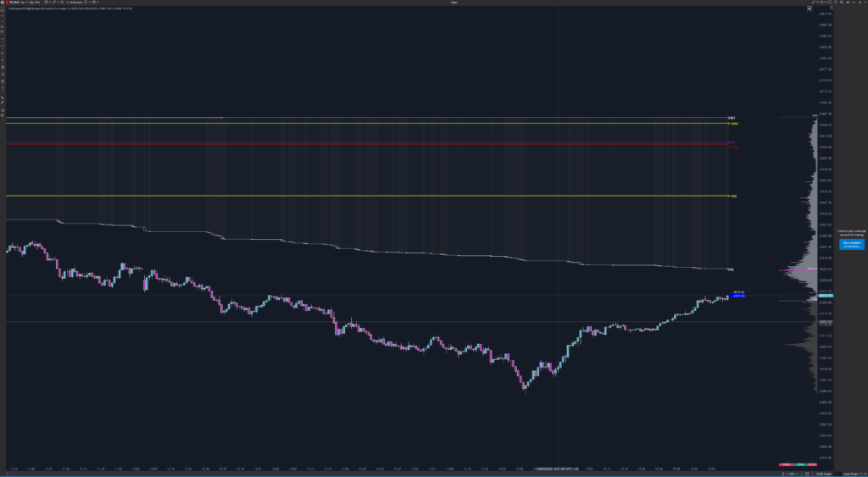868x477 pixels.
Task: Take a chart screenshot with camera icon
Action: (x=821, y=3)
